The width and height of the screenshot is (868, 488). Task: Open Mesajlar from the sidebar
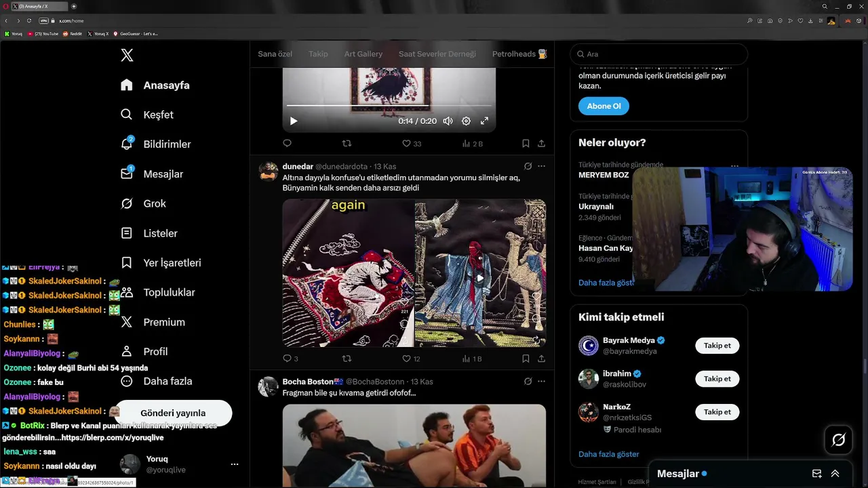coord(152,174)
